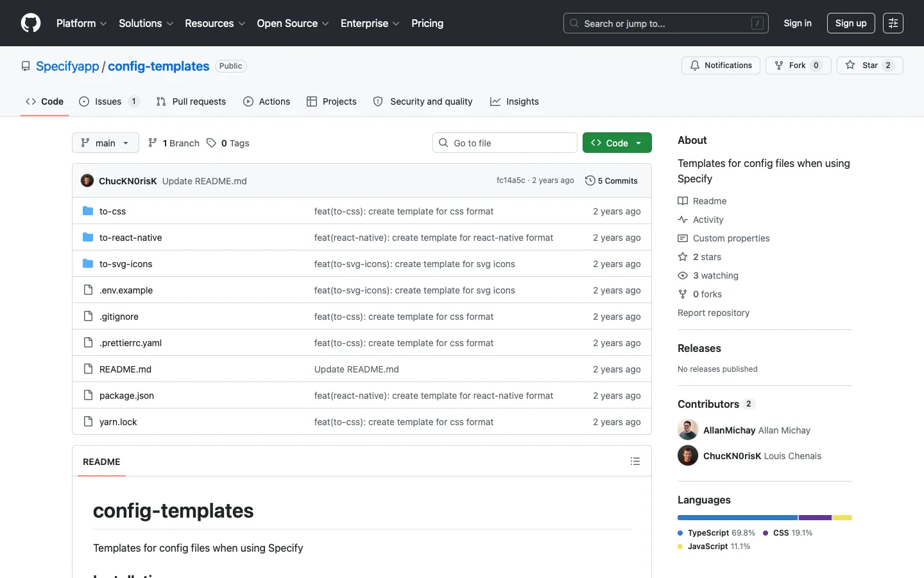Expand the Solutions menu
This screenshot has height=578, width=924.
pos(146,23)
